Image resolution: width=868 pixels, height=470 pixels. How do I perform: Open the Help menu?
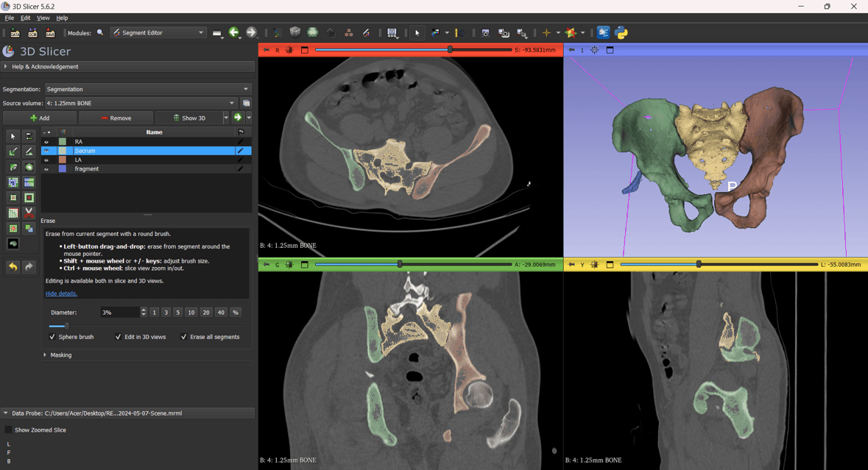click(x=62, y=18)
